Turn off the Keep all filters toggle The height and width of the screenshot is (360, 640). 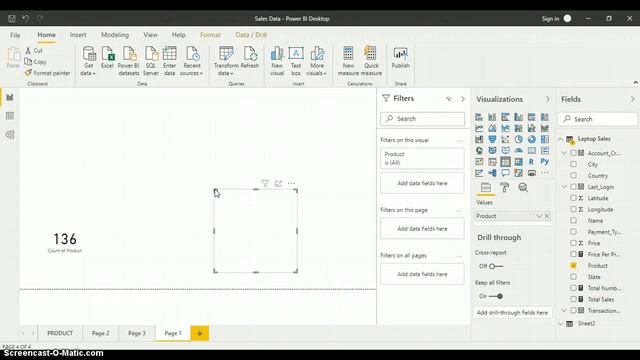pos(496,296)
